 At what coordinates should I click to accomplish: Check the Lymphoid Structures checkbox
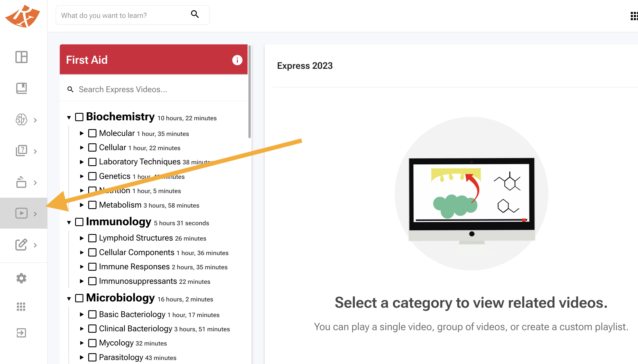(x=92, y=238)
